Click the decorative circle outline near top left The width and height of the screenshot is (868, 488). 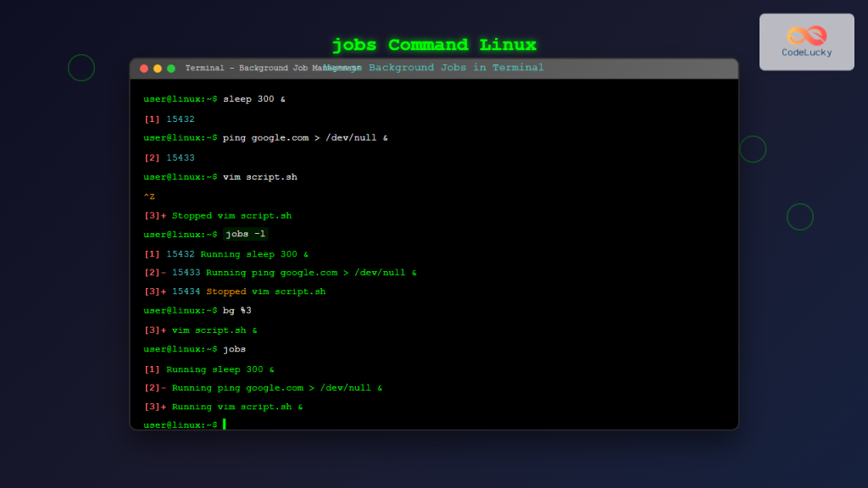[x=81, y=68]
